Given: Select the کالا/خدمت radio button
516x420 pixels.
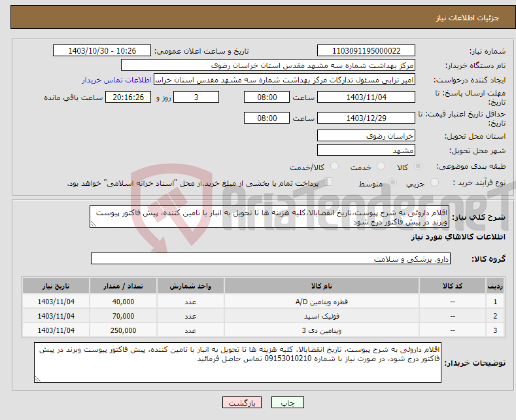Looking at the screenshot, I should pyautogui.click(x=334, y=166).
